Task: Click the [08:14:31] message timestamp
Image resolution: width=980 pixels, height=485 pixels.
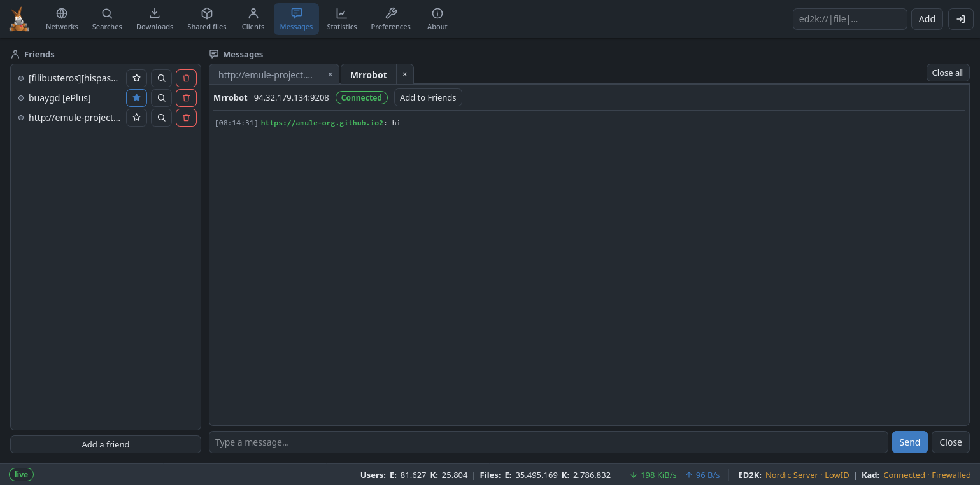Action: click(x=236, y=123)
